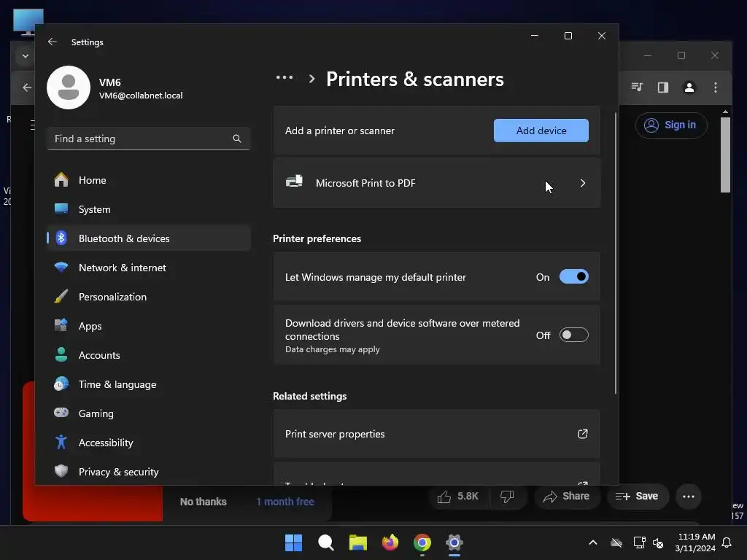
Task: Open Firefox from taskbar
Action: point(390,542)
